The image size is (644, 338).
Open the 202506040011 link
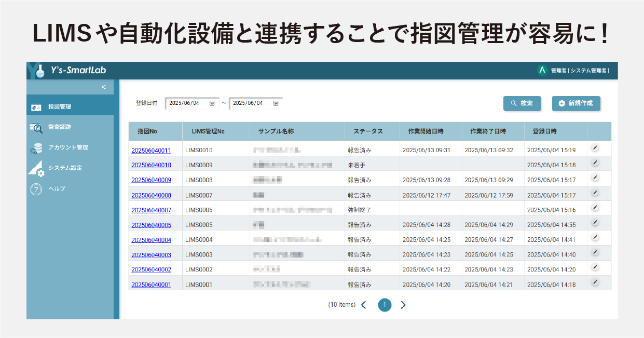point(151,150)
